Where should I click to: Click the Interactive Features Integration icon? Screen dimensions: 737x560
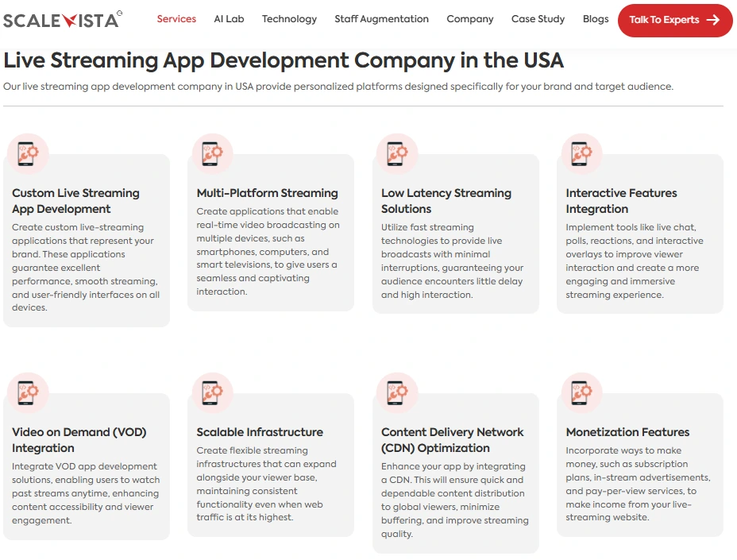pos(582,154)
